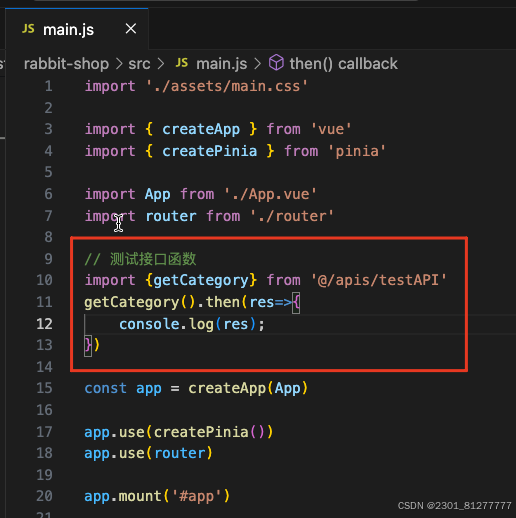This screenshot has height=518, width=516.
Task: Click './App.vue' path string
Action: tap(270, 194)
